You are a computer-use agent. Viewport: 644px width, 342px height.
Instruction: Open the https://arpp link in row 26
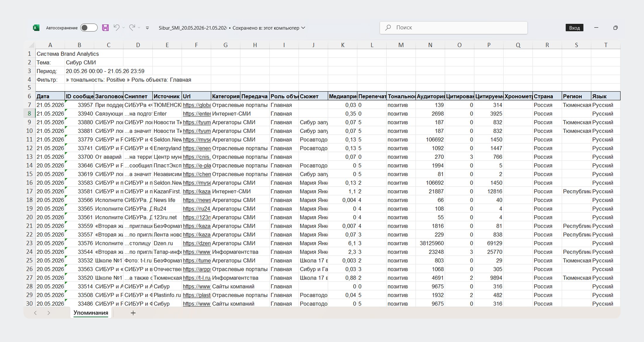pyautogui.click(x=197, y=269)
